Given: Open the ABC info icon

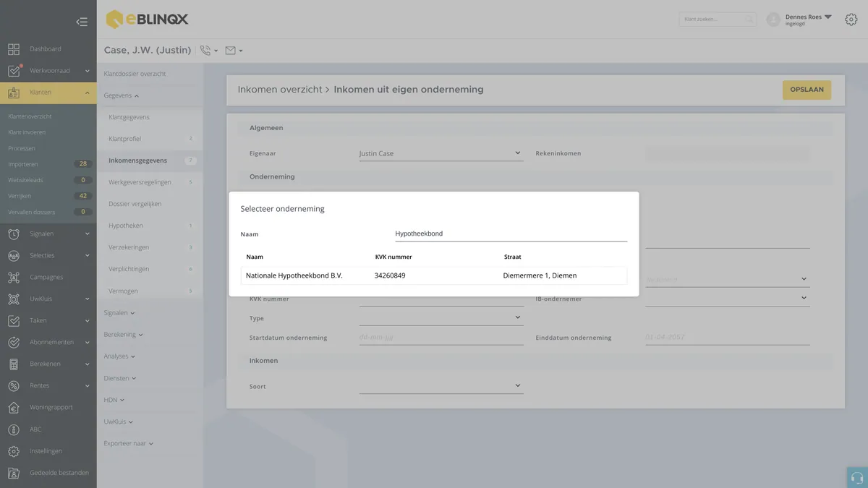Looking at the screenshot, I should pos(14,429).
